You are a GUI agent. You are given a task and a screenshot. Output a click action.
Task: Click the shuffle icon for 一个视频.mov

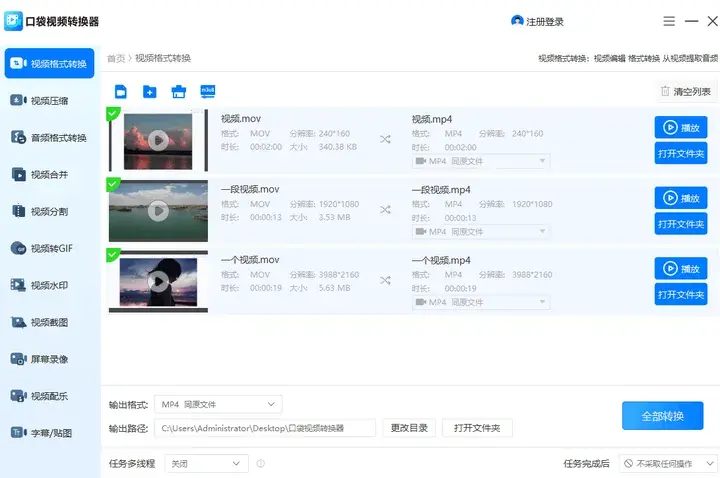point(385,281)
